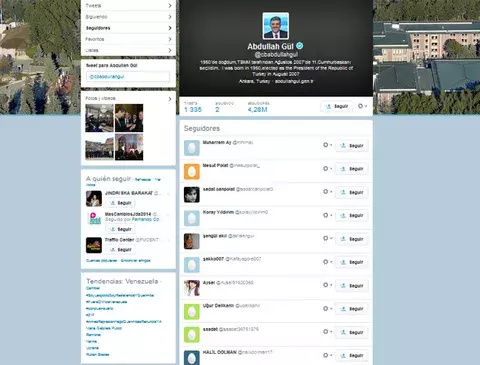Follow saadet
The width and height of the screenshot is (480, 365).
tap(352, 332)
